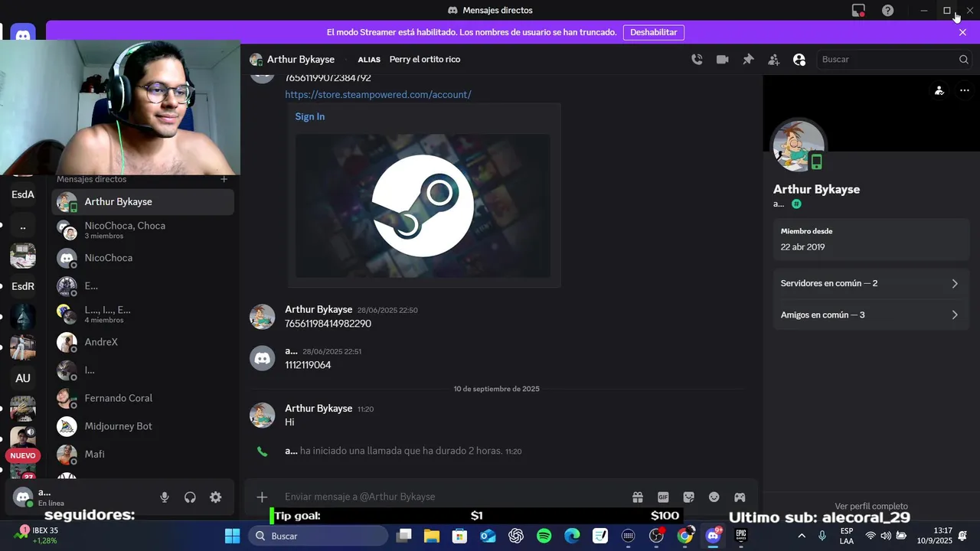Open the Fernando Coral direct message
Viewport: 980px width, 551px height.
tap(142, 398)
